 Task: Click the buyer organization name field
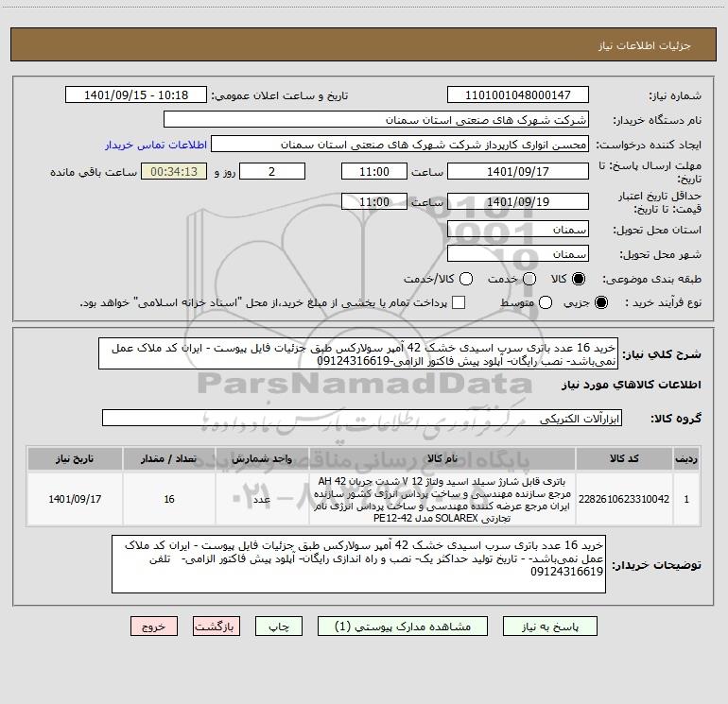tap(376, 120)
